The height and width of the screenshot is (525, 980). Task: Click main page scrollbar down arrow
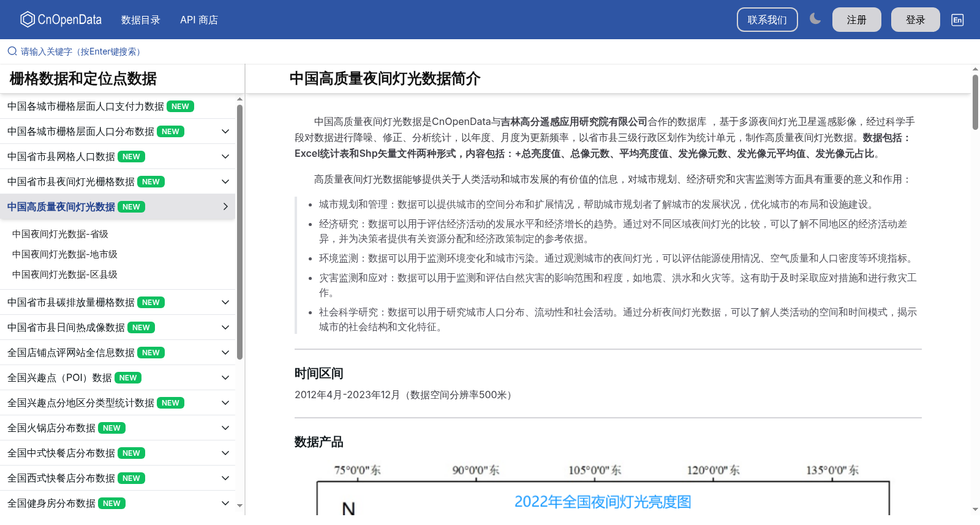tap(975, 510)
